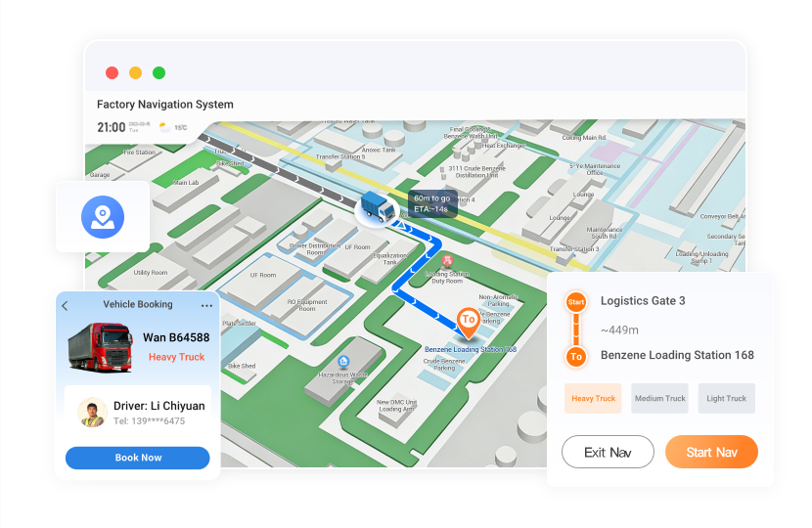Click the blue truck marker on the map

372,207
